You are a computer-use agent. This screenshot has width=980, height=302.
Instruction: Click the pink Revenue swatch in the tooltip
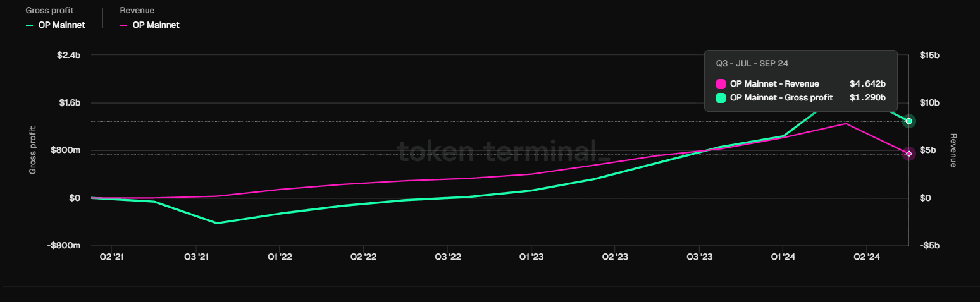click(721, 83)
